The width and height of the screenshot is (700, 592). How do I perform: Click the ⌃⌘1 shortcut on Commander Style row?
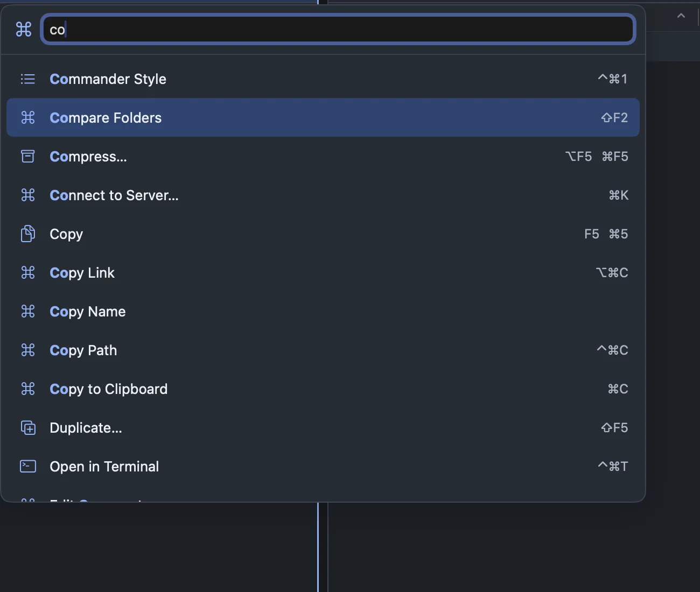(x=613, y=79)
